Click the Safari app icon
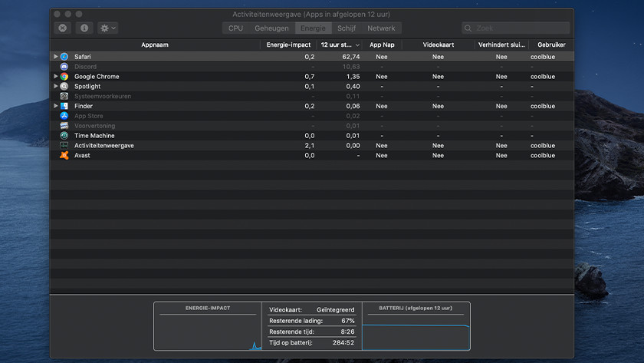644x363 pixels. (x=64, y=57)
